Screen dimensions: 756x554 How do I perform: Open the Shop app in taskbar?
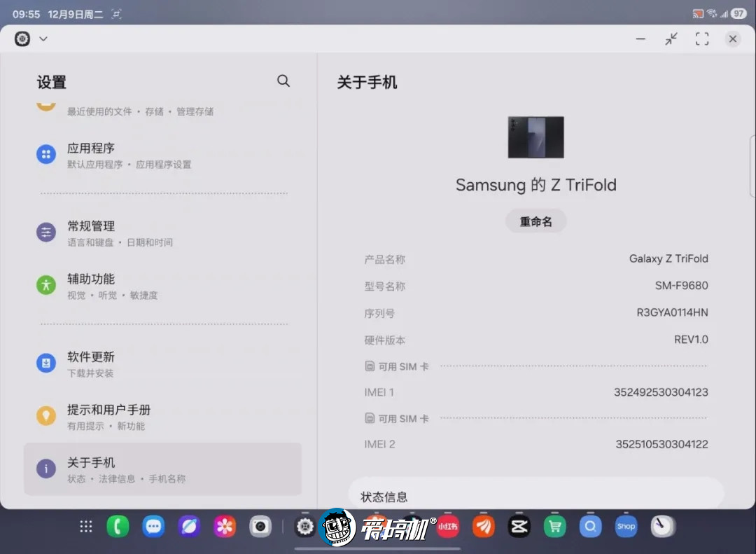[626, 527]
